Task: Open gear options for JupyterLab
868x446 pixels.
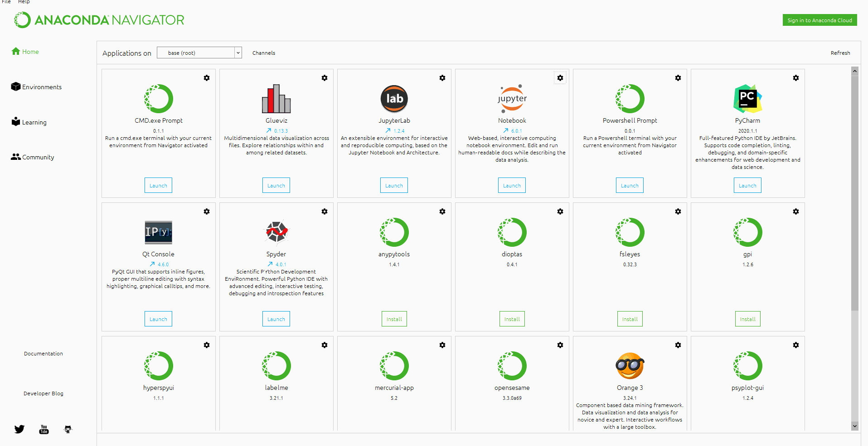Action: (442, 78)
